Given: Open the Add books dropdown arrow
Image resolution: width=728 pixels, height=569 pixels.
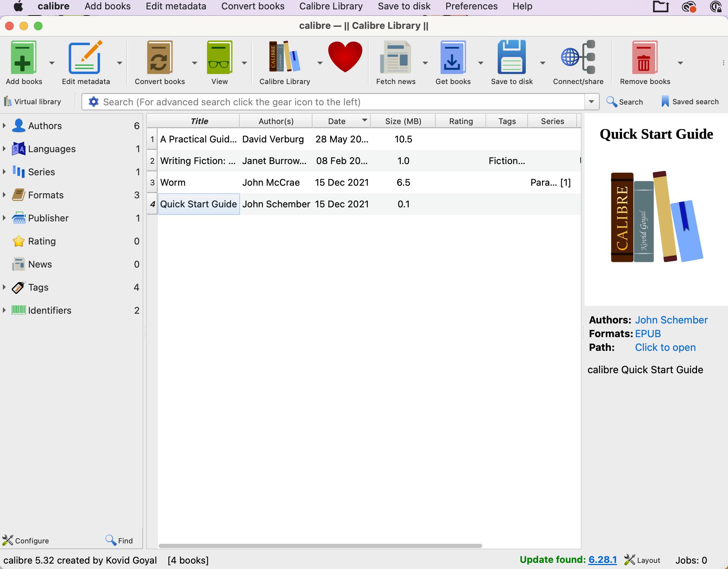Looking at the screenshot, I should (52, 63).
